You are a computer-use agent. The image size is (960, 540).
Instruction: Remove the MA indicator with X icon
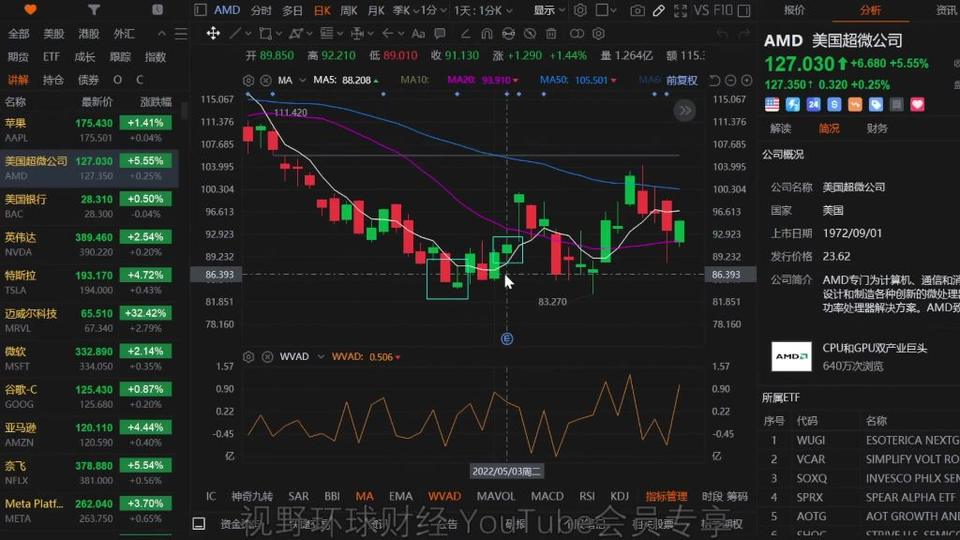266,80
